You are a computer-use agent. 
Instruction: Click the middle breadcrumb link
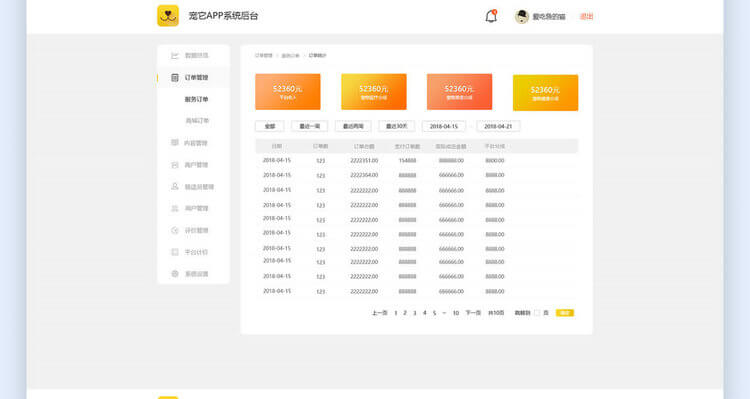tap(290, 55)
